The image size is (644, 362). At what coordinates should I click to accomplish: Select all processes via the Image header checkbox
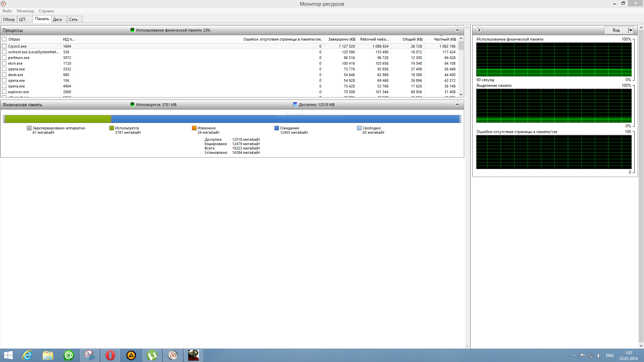coord(4,39)
